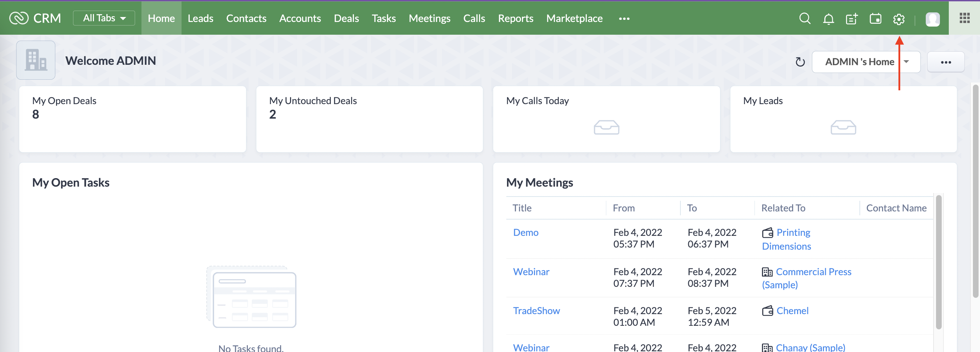Open the calendar icon in header
Viewport: 980px width, 352px height.
(875, 19)
